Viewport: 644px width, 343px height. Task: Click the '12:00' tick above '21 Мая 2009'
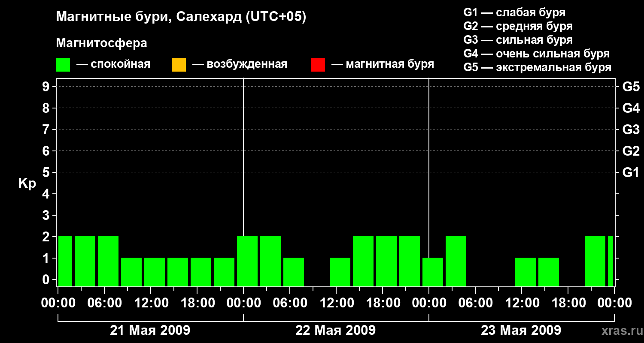(x=151, y=303)
